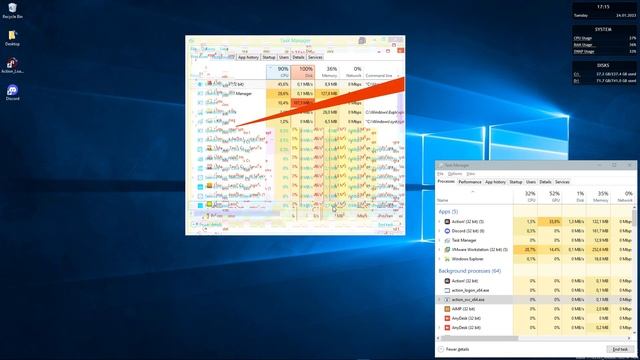Viewport: 640px width, 360px height.
Task: Click the 28,7% CPU cell of VMware Workstation
Action: click(x=525, y=249)
